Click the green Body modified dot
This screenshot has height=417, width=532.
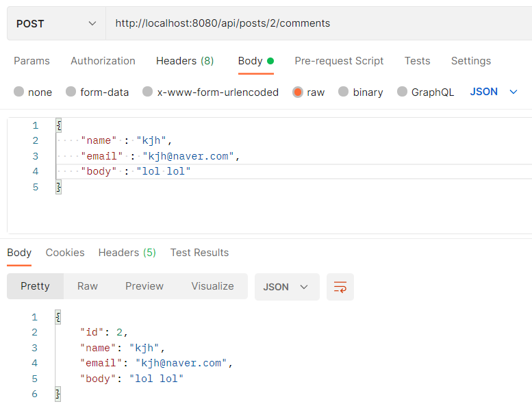tap(270, 61)
